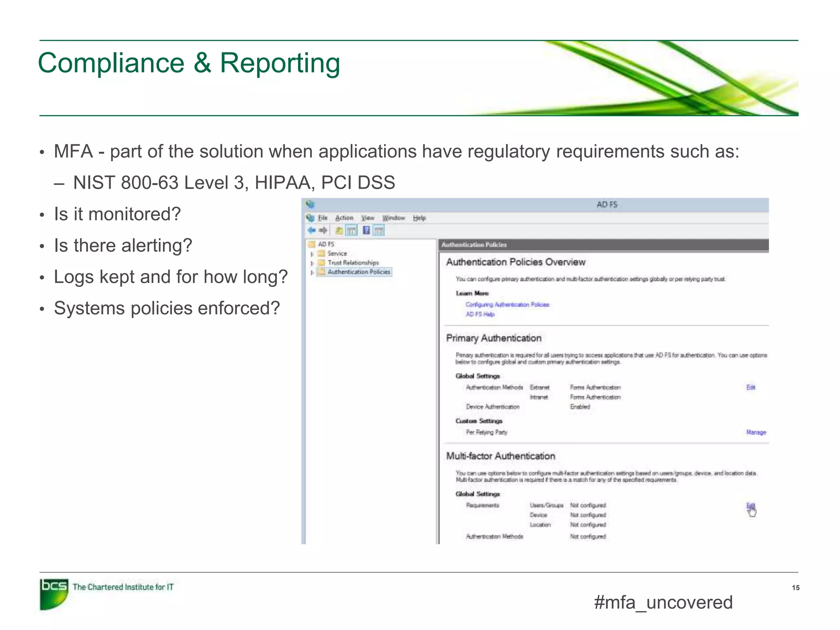Screen dimensions: 840x630
Task: Click the Service folder icon
Action: pyautogui.click(x=322, y=253)
